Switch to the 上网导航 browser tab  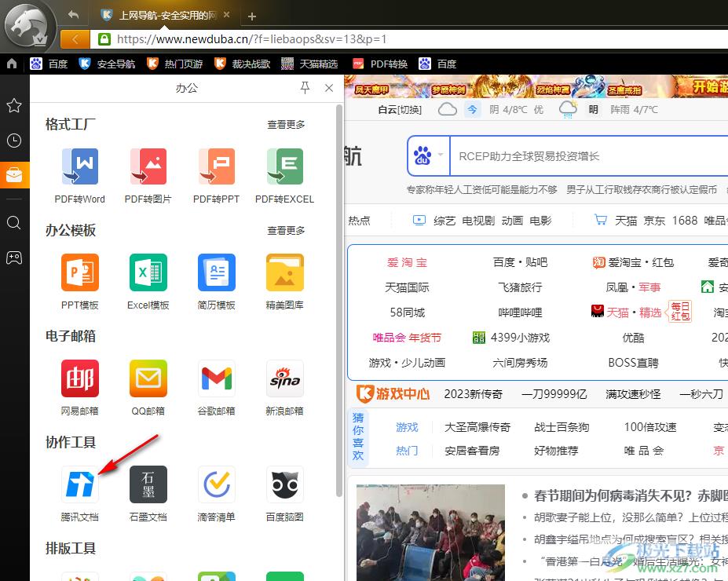click(x=163, y=14)
